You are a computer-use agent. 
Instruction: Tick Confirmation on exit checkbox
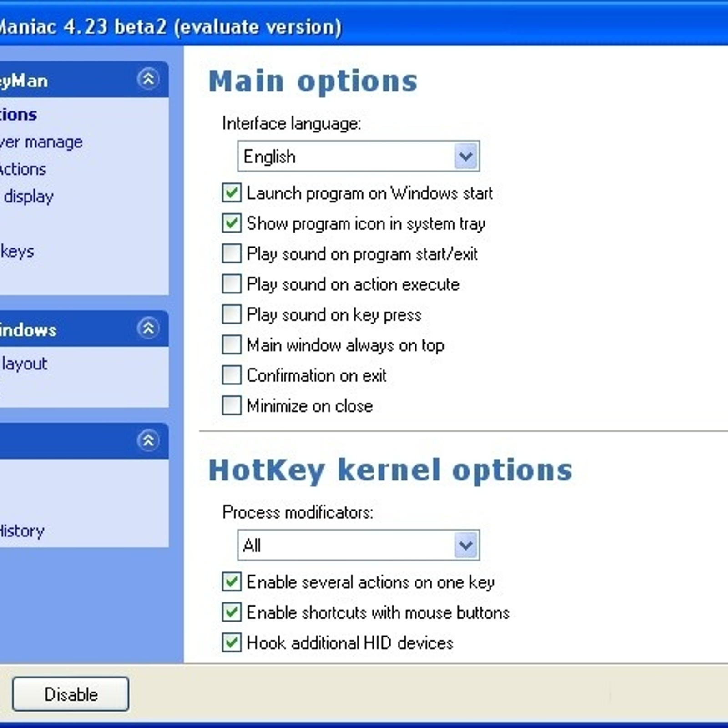(232, 375)
